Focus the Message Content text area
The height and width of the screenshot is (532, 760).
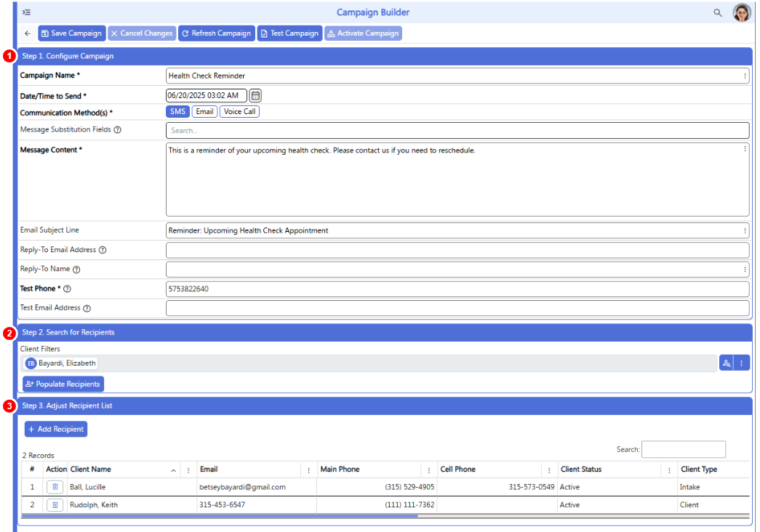[457, 180]
